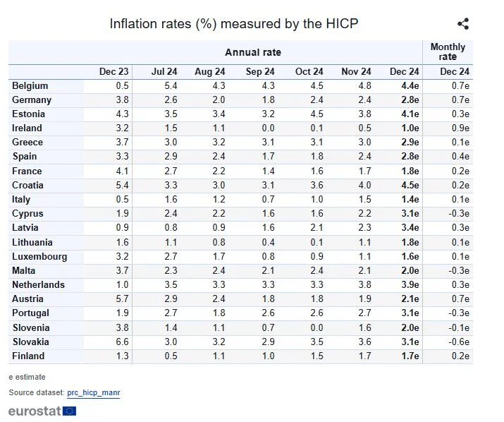Click the Nov 24 column header

tap(356, 72)
